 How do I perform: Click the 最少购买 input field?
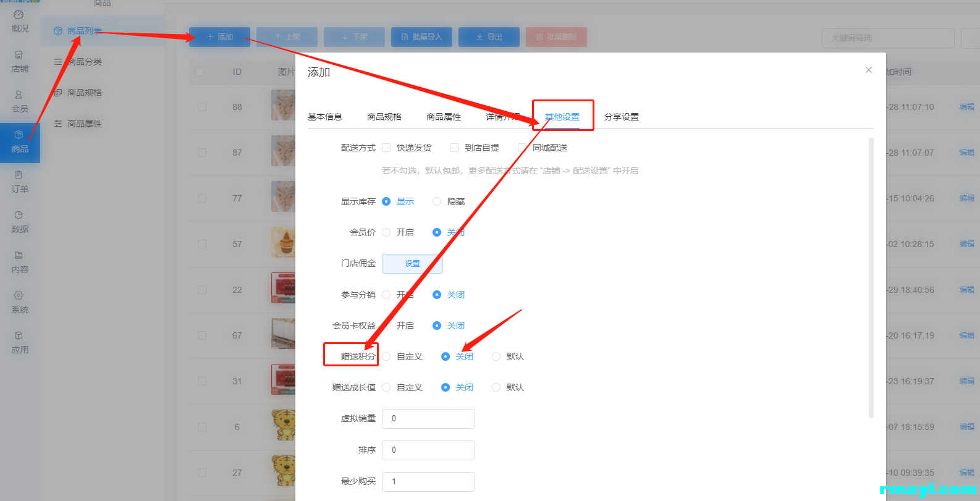[428, 482]
